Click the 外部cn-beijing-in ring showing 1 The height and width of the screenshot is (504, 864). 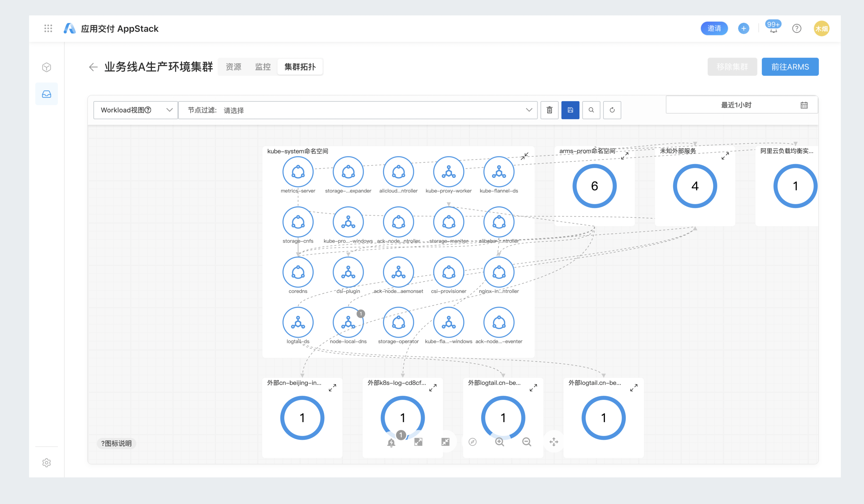tap(302, 418)
